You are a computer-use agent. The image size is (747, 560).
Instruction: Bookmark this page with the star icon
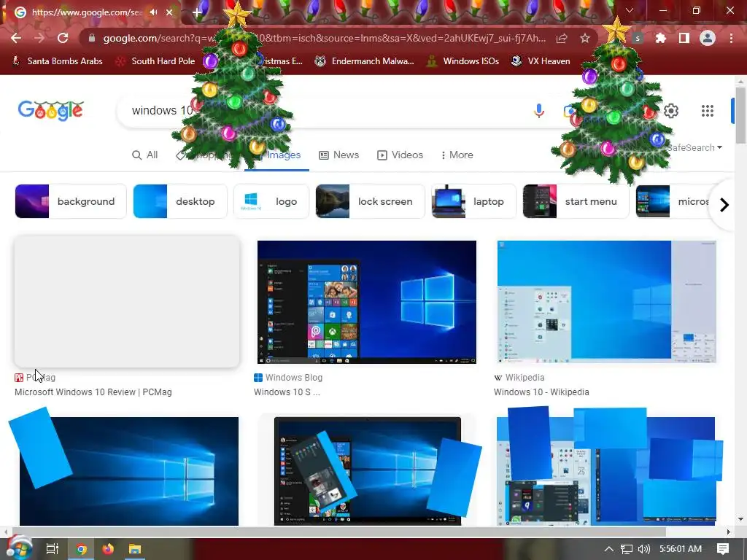(x=585, y=38)
